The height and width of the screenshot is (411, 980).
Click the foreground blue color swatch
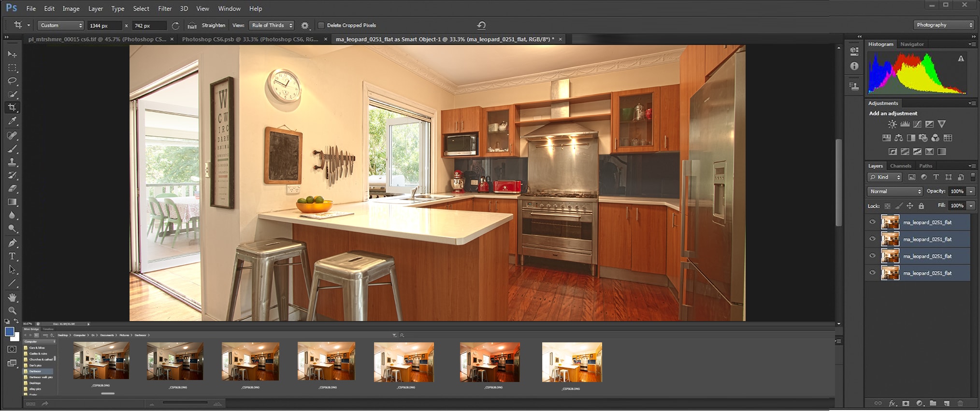click(x=9, y=332)
